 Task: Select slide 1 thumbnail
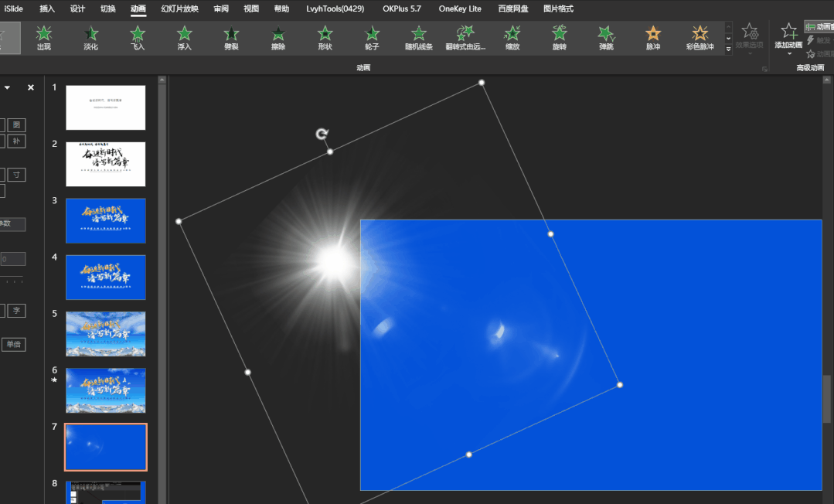(105, 107)
